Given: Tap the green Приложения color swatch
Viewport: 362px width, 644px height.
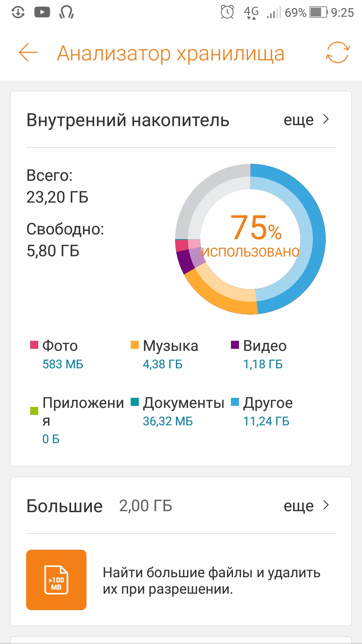Looking at the screenshot, I should (x=34, y=411).
